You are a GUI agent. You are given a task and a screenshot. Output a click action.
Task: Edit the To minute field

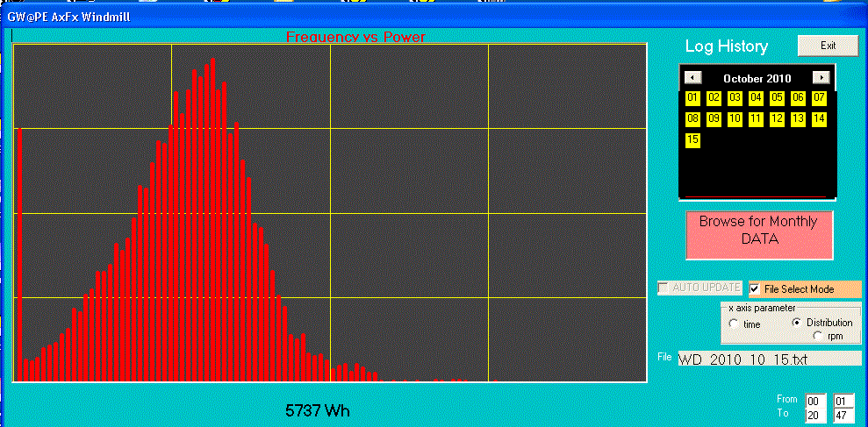[843, 415]
